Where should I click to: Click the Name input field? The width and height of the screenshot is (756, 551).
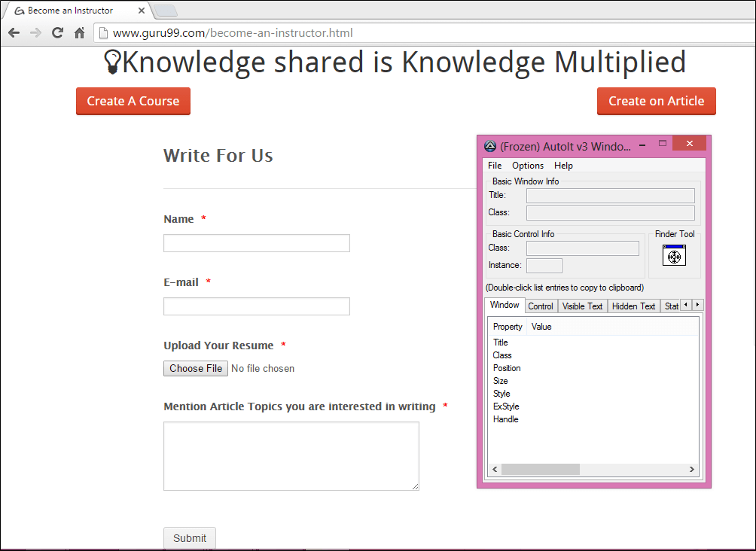[257, 243]
